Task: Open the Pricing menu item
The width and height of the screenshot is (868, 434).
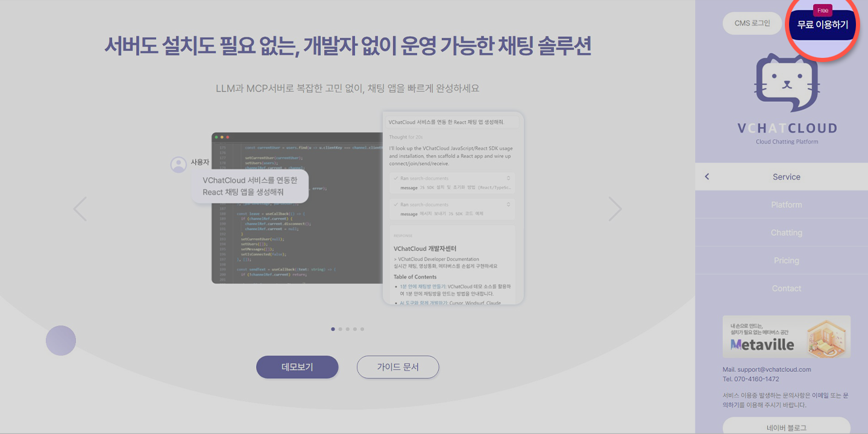Action: (787, 260)
